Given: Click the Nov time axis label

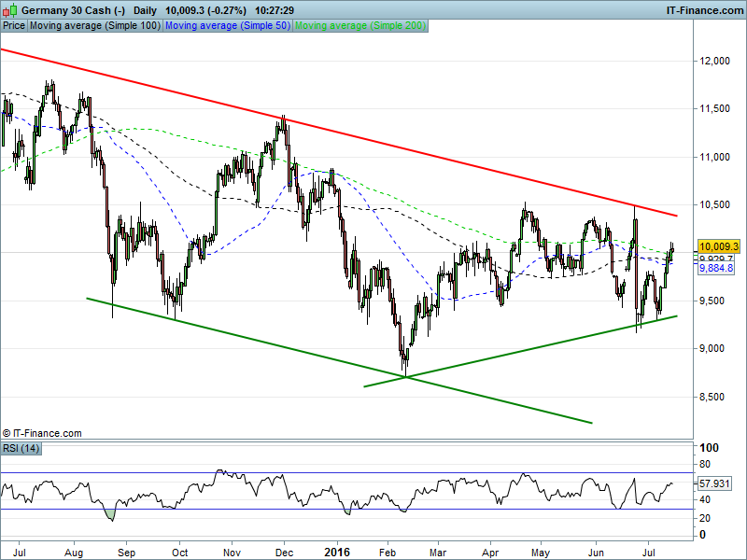Looking at the screenshot, I should pos(232,553).
